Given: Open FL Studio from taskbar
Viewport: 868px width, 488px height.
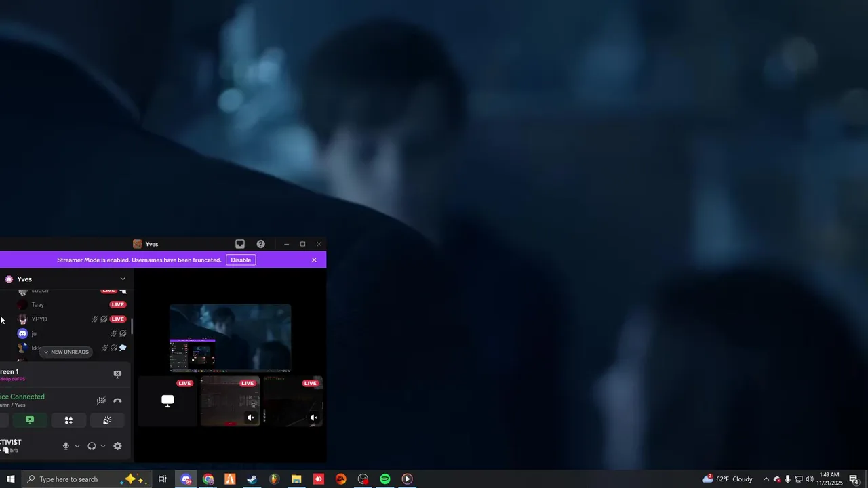Looking at the screenshot, I should (274, 479).
